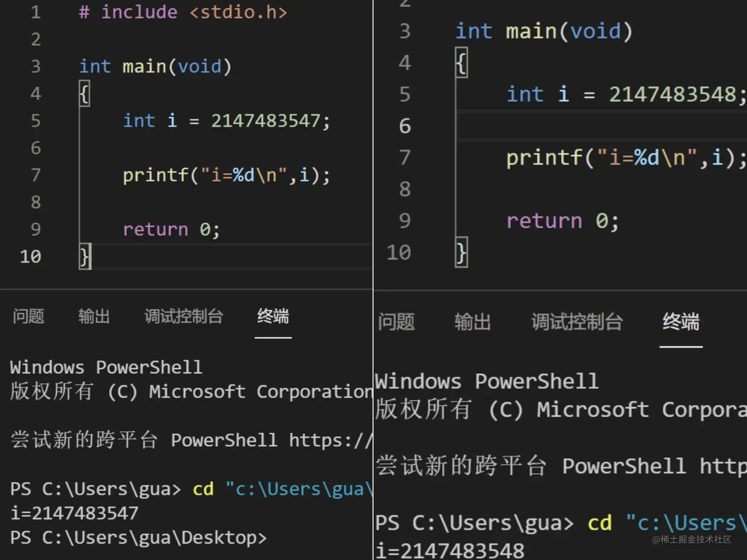Click closing brace on line 10, right editor
747x560 pixels.
[461, 252]
